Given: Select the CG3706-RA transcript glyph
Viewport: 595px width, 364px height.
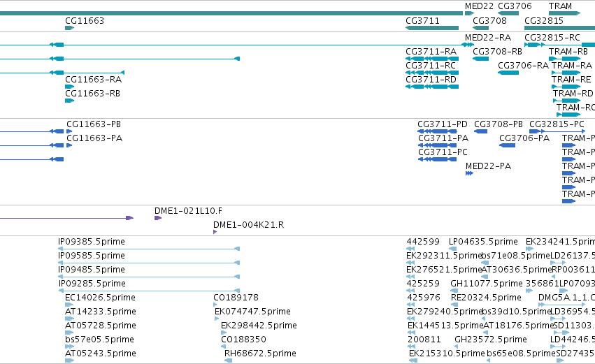Looking at the screenshot, I should [x=508, y=73].
